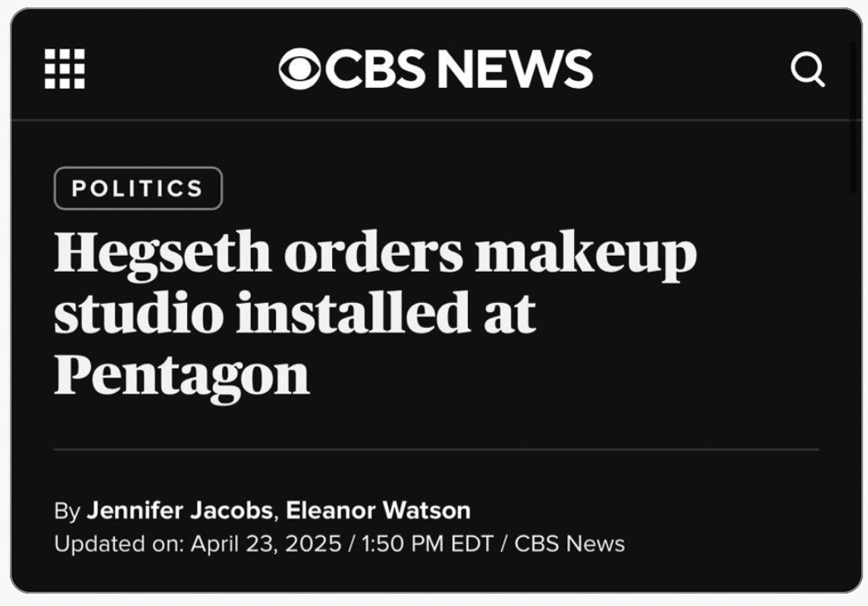Open author page for Jennifer Jacobs
868x606 pixels.
[x=180, y=510]
